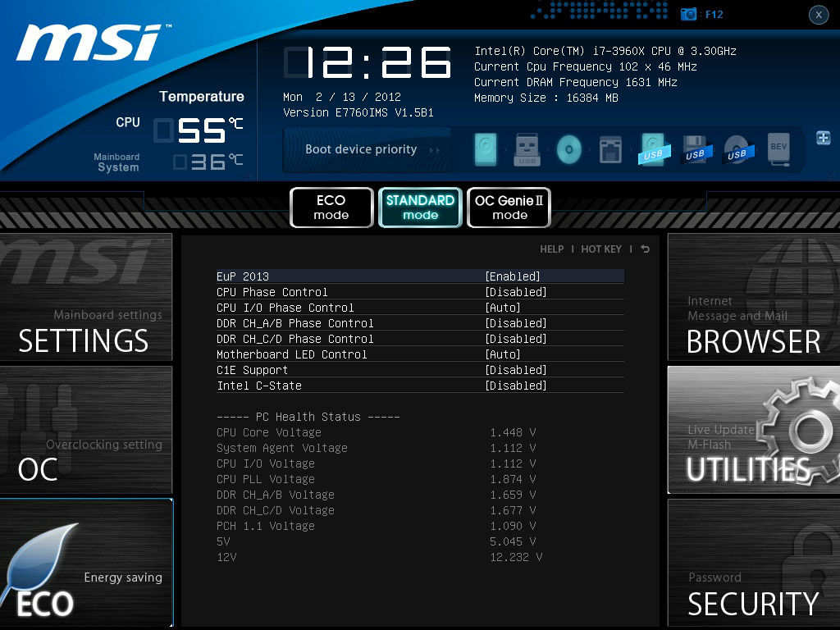Change Motherboard LED Control value
The image size is (840, 630).
pos(503,354)
